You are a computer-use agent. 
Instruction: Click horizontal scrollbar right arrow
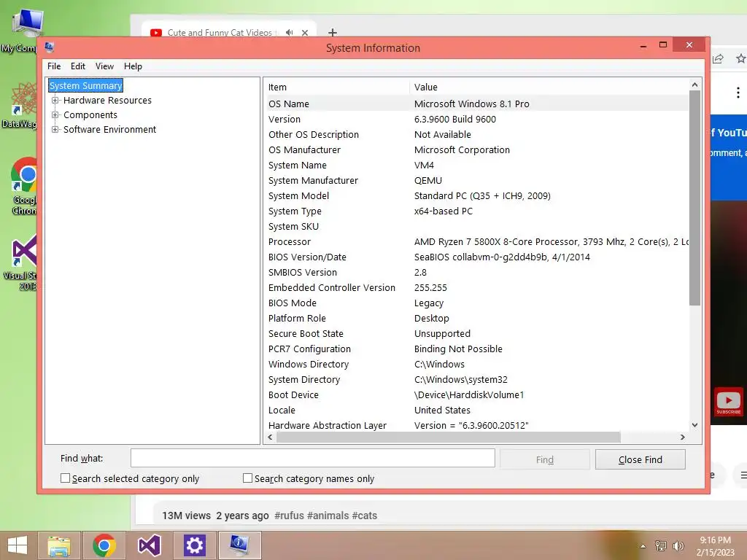[x=683, y=437]
